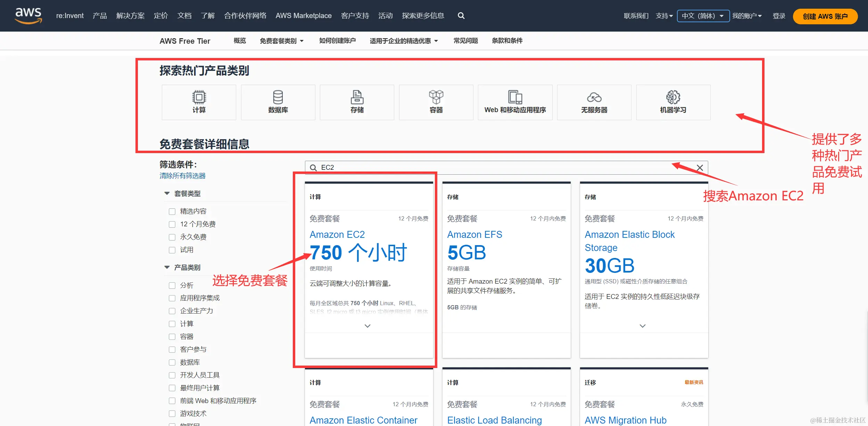Open the search magnifier in top navigation
This screenshot has height=426, width=868.
461,16
